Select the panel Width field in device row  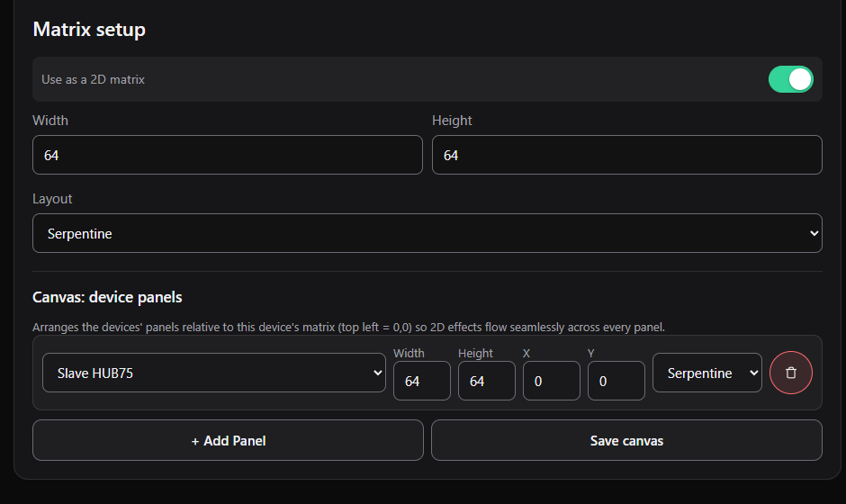(x=422, y=381)
